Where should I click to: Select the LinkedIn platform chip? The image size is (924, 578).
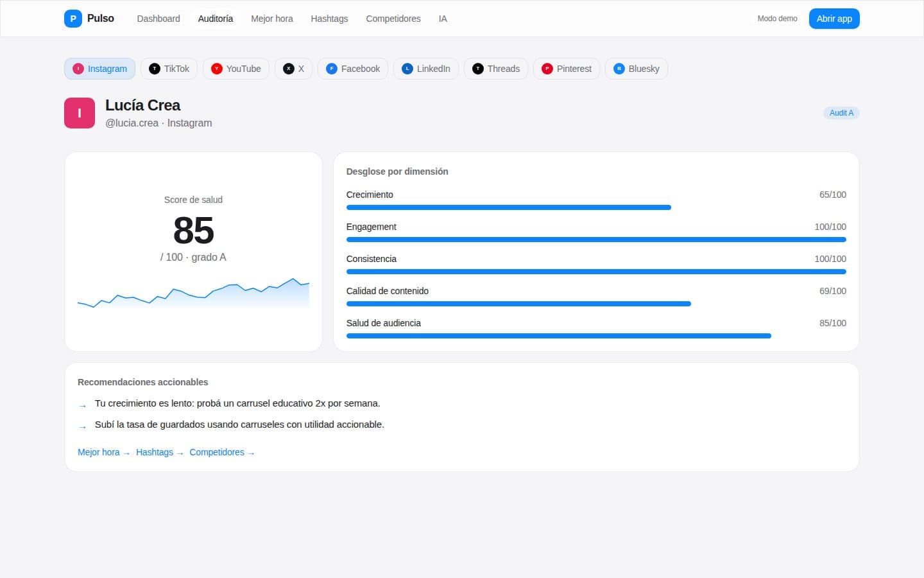click(x=426, y=69)
